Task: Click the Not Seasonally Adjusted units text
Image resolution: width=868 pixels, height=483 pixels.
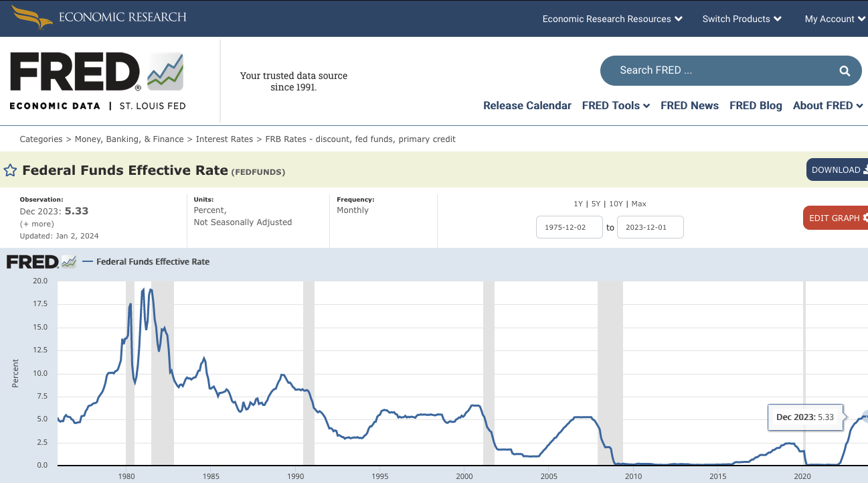Action: coord(243,222)
